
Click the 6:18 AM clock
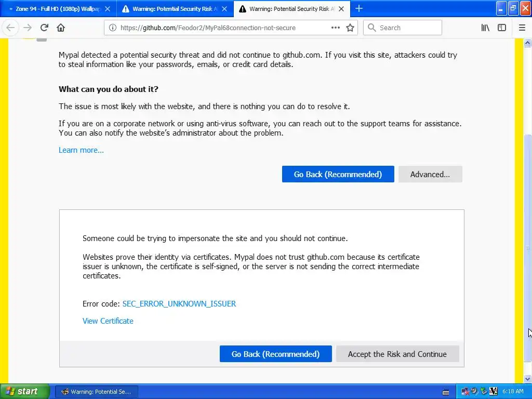tap(513, 392)
